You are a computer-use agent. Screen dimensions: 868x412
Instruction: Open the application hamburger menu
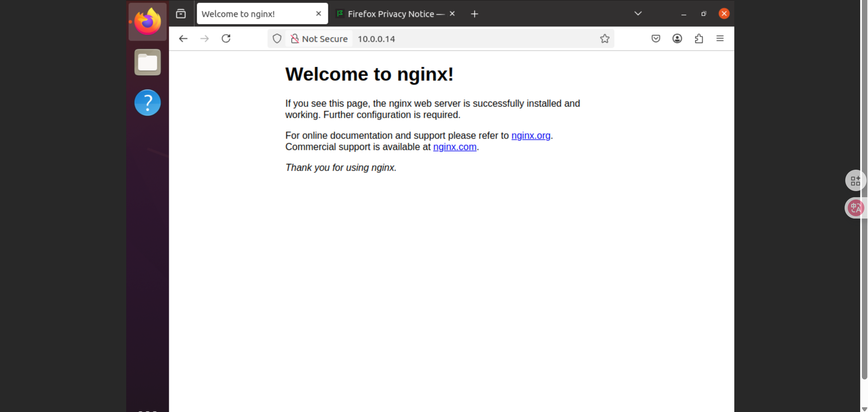[x=720, y=39]
